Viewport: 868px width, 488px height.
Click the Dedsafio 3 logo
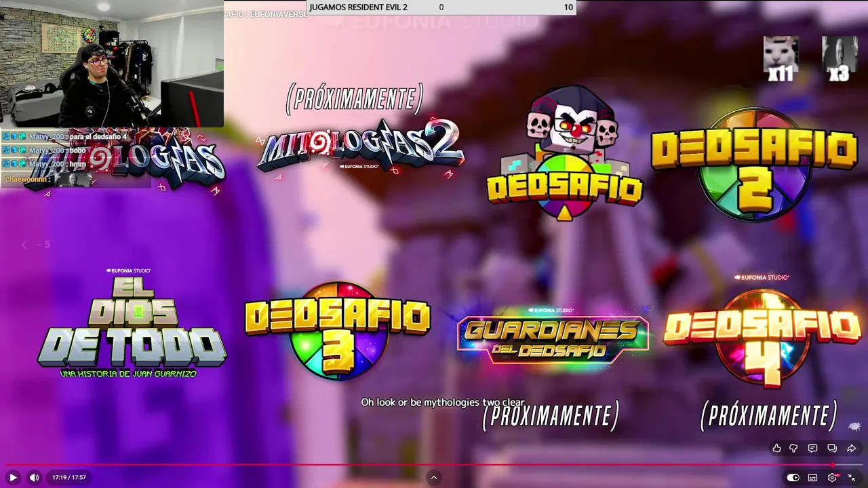(337, 330)
